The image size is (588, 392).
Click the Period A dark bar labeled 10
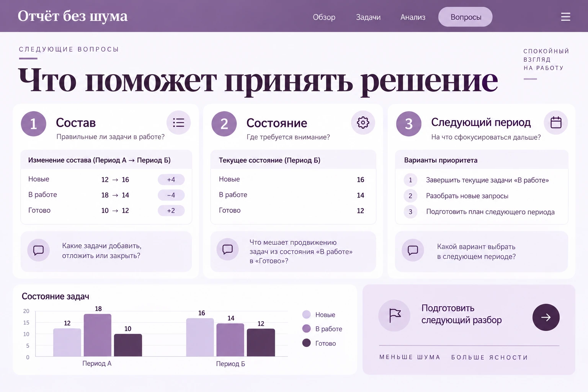point(128,345)
